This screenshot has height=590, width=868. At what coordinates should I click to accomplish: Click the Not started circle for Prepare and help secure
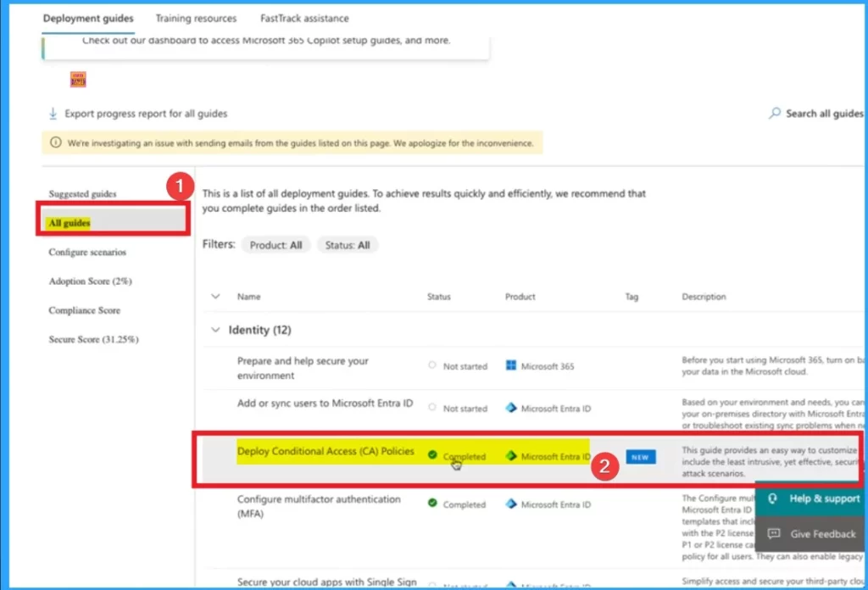click(431, 365)
